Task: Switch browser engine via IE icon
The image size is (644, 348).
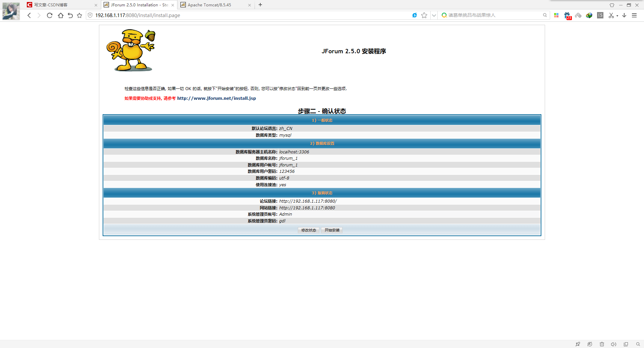Action: point(415,15)
